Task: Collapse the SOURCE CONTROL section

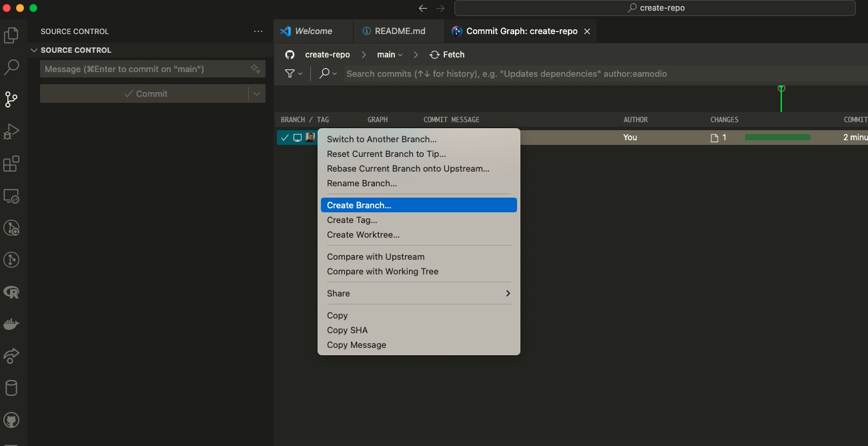Action: [35, 50]
